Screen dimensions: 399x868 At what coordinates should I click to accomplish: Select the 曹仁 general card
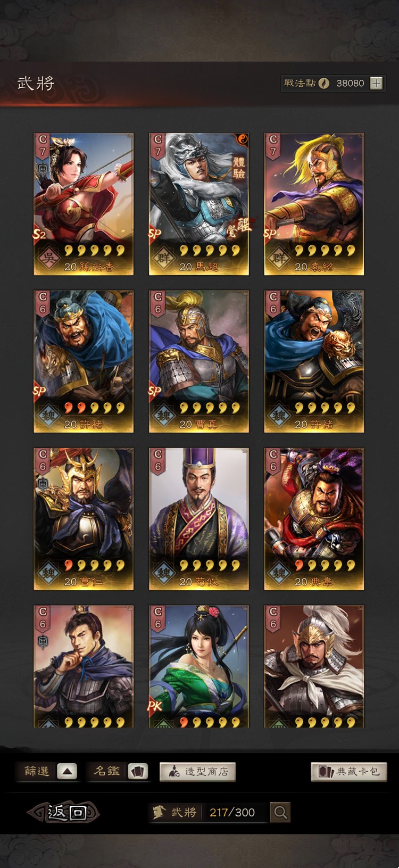click(84, 519)
